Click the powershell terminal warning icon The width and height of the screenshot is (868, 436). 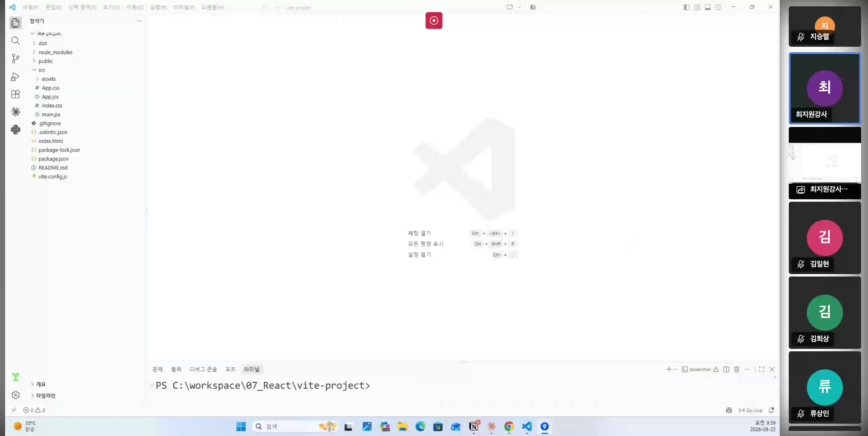pyautogui.click(x=716, y=369)
